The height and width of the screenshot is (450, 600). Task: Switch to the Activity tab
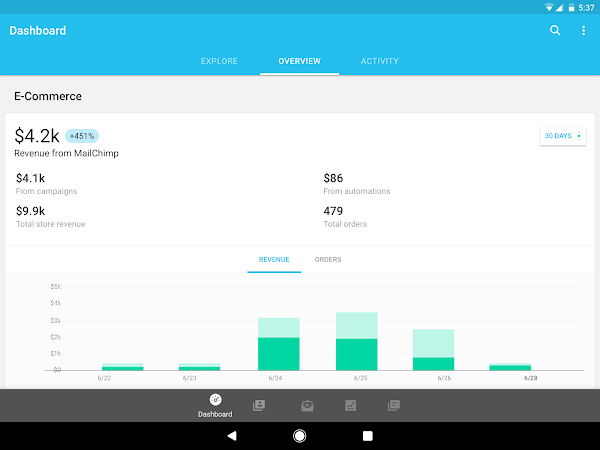click(x=380, y=61)
